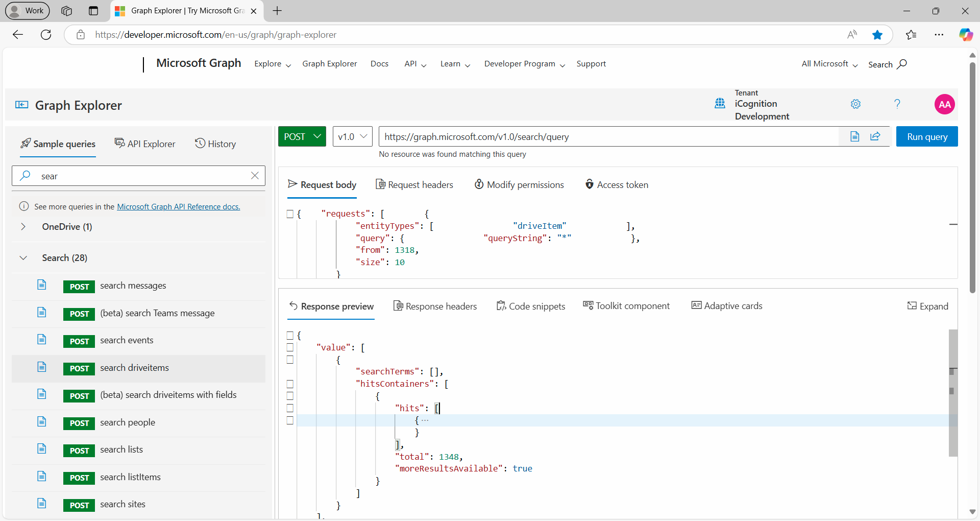Screen dimensions: 980x521
Task: Open the Toolkit component tab
Action: point(626,305)
